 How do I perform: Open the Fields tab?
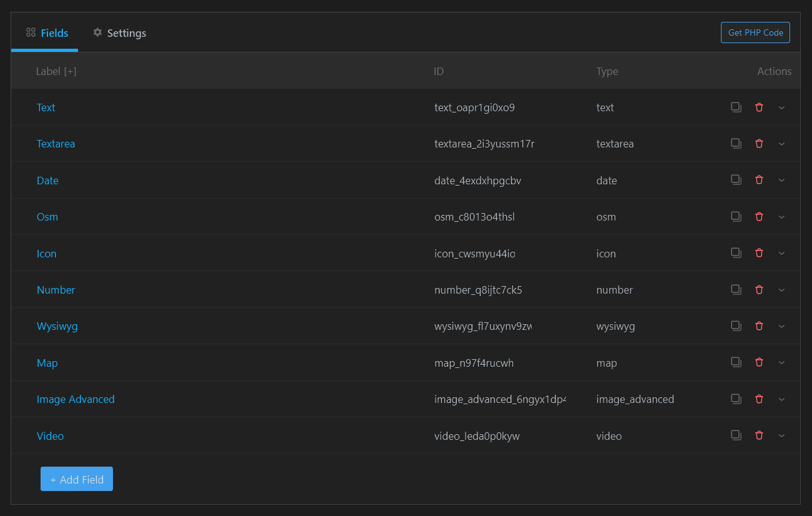[x=47, y=33]
